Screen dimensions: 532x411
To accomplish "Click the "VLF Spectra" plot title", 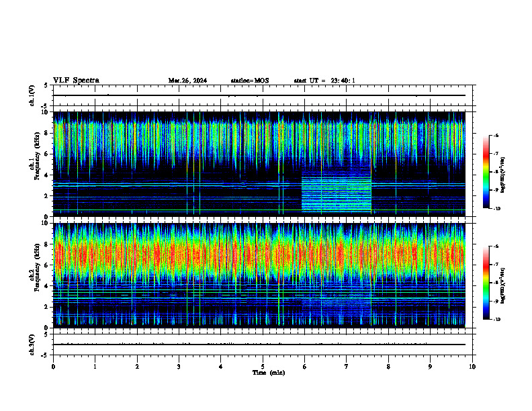I will [x=76, y=81].
